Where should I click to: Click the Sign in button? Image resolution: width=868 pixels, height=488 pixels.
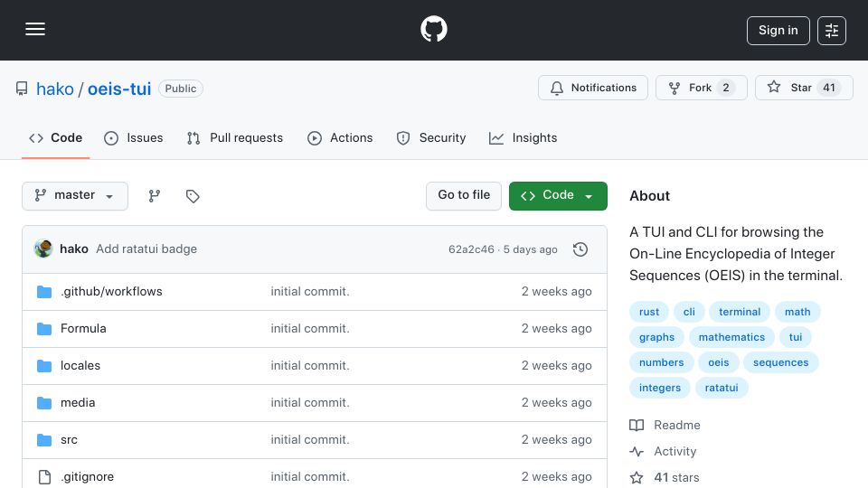[x=778, y=31]
